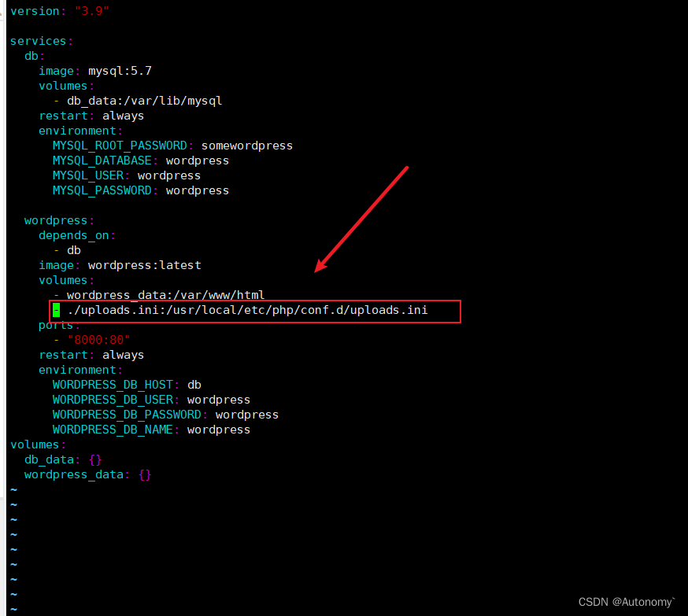Image resolution: width=688 pixels, height=616 pixels.
Task: Place the cursor on the green cursor block
Action: [56, 310]
